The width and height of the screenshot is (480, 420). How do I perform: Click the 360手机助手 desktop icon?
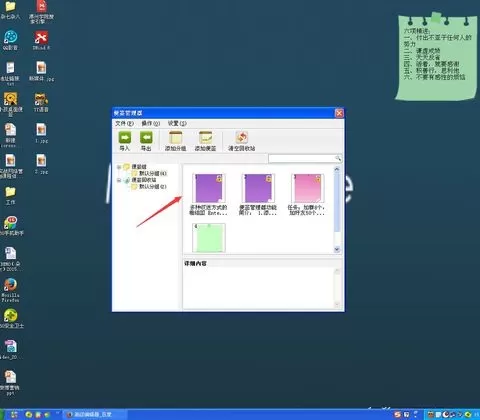10,223
